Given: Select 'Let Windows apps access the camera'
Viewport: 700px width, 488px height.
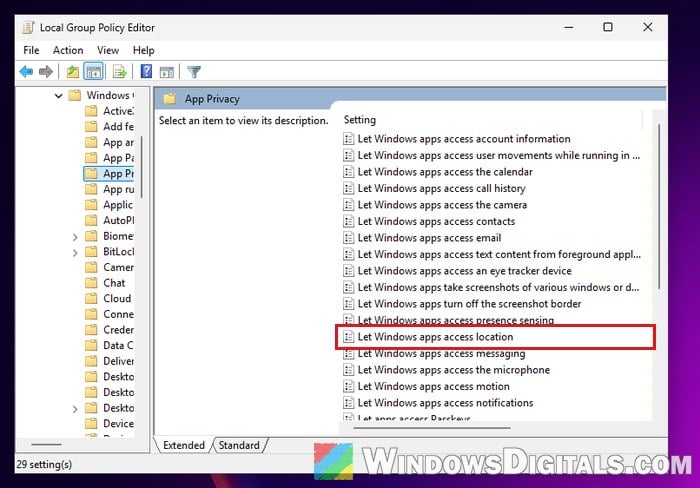Looking at the screenshot, I should coord(435,205).
